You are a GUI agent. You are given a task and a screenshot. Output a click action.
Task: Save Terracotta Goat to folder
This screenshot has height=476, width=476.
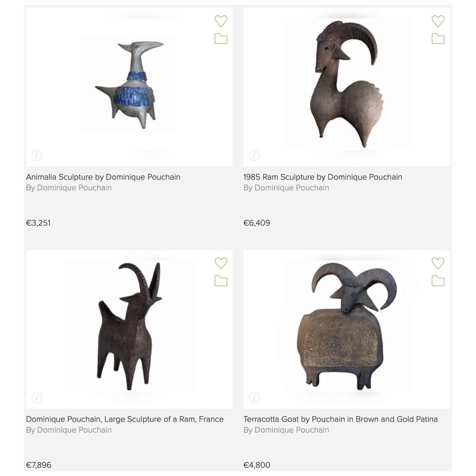click(438, 281)
